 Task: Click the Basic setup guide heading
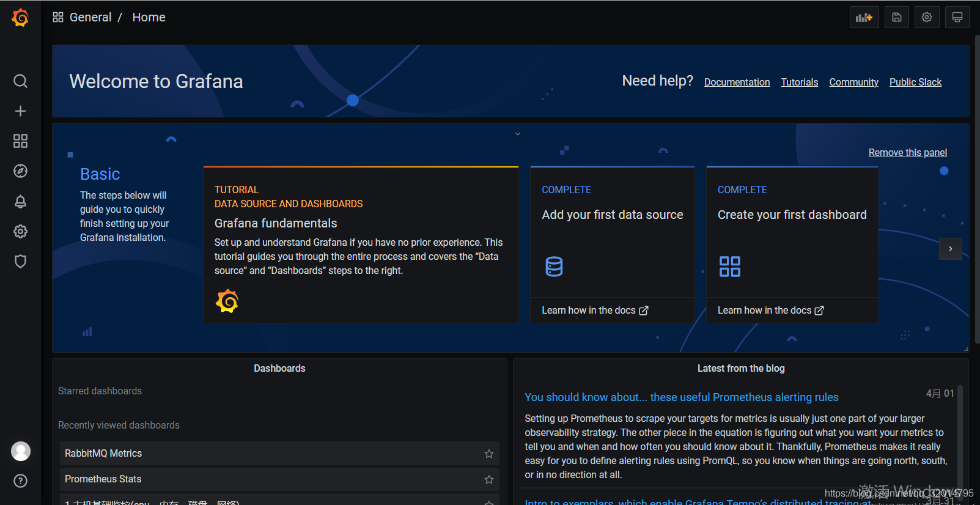click(x=100, y=174)
